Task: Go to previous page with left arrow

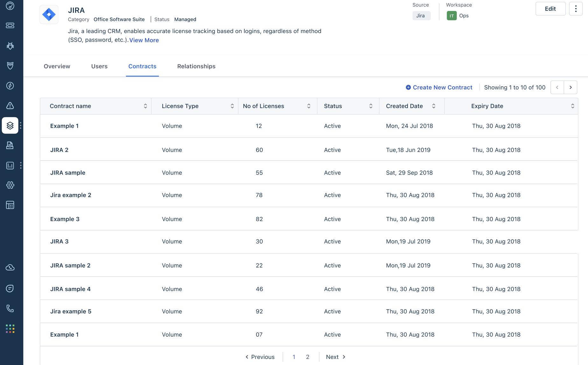Action: [557, 87]
